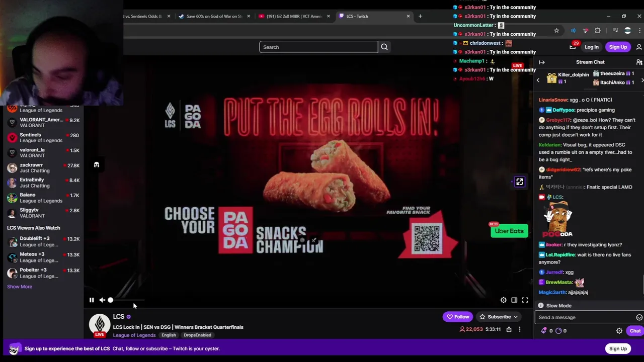Open Sentinels channel in sidebar
This screenshot has width=644, height=362.
pyautogui.click(x=43, y=138)
